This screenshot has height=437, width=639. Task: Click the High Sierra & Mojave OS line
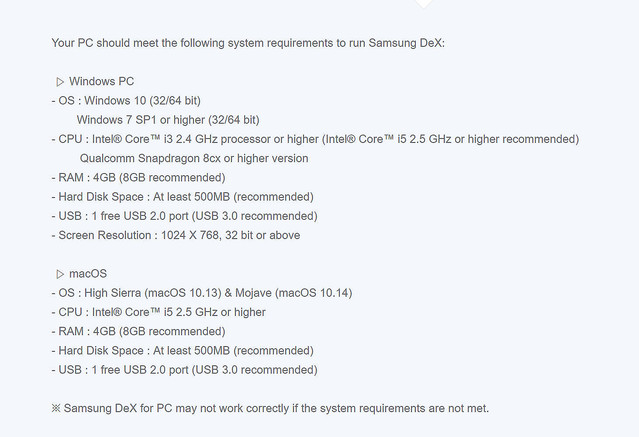pyautogui.click(x=202, y=293)
